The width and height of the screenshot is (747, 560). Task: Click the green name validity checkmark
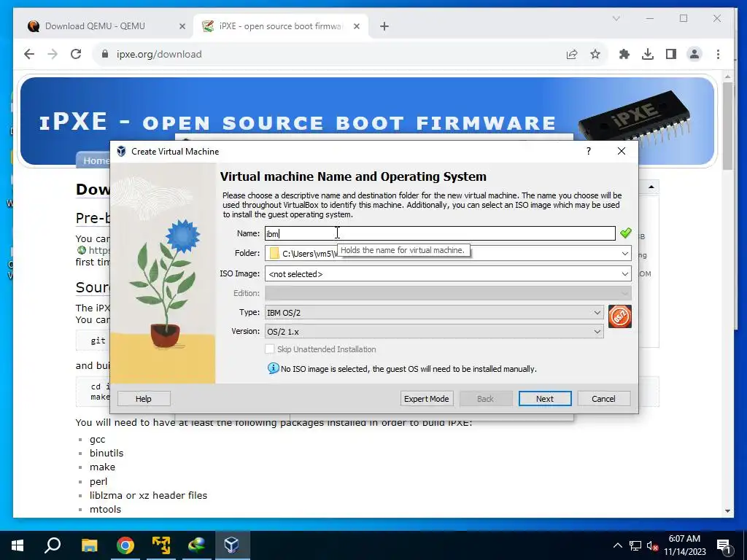point(625,233)
